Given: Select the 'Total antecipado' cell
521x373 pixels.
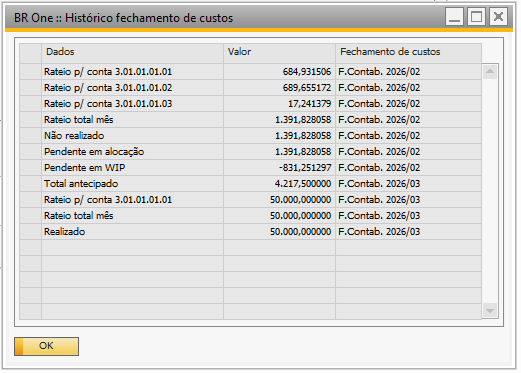Looking at the screenshot, I should click(x=132, y=184).
